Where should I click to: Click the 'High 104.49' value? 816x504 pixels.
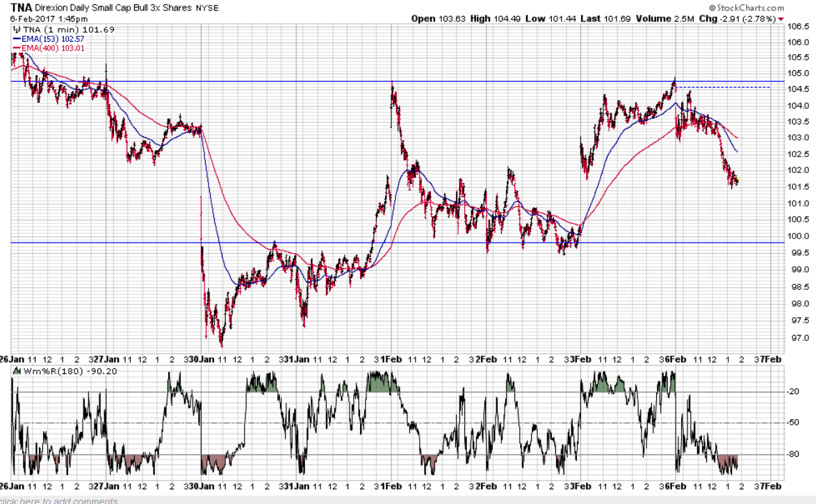(x=496, y=19)
